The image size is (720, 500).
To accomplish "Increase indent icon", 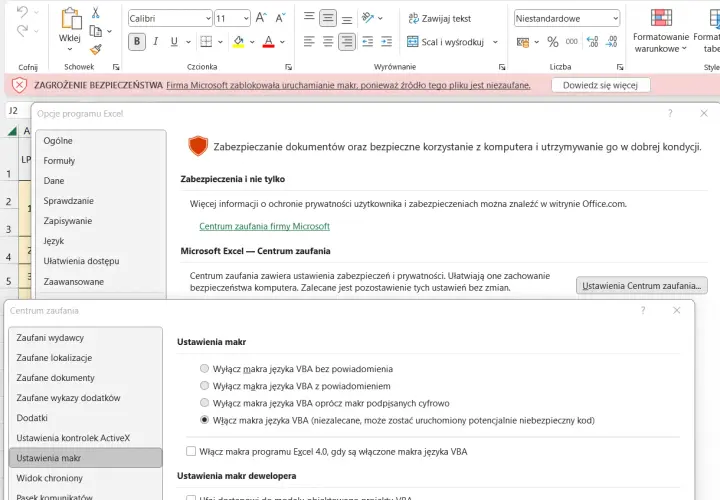I will click(x=387, y=42).
